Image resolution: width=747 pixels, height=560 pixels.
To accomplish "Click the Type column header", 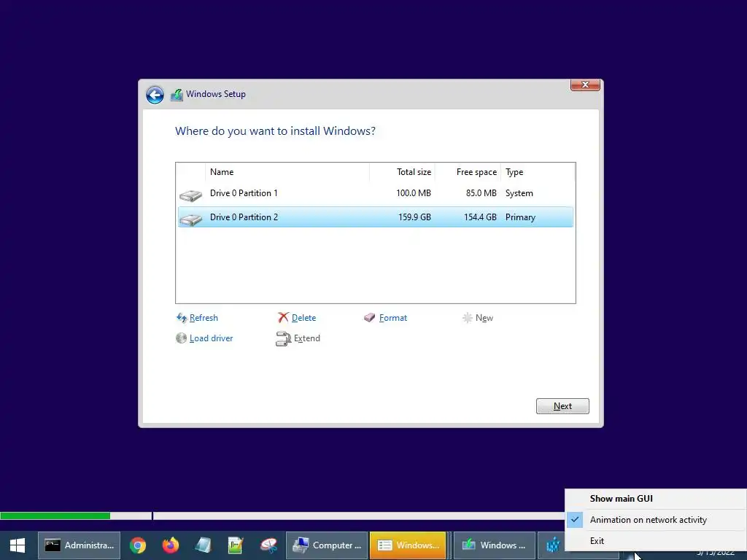I will tap(538, 172).
